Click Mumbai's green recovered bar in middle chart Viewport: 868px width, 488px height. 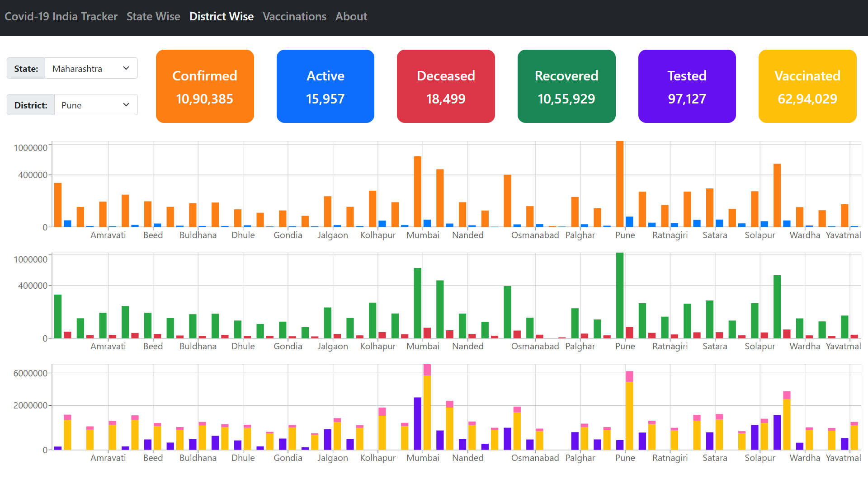(x=417, y=303)
